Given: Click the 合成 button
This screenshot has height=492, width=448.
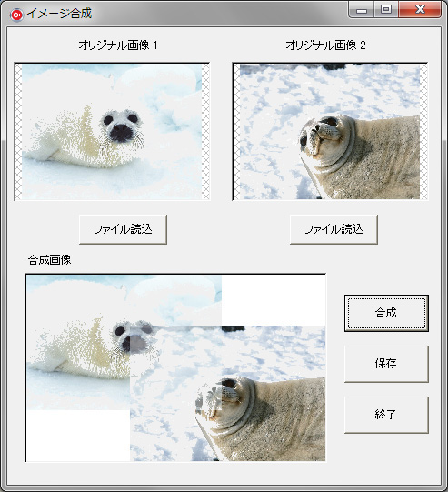Looking at the screenshot, I should pyautogui.click(x=386, y=313).
